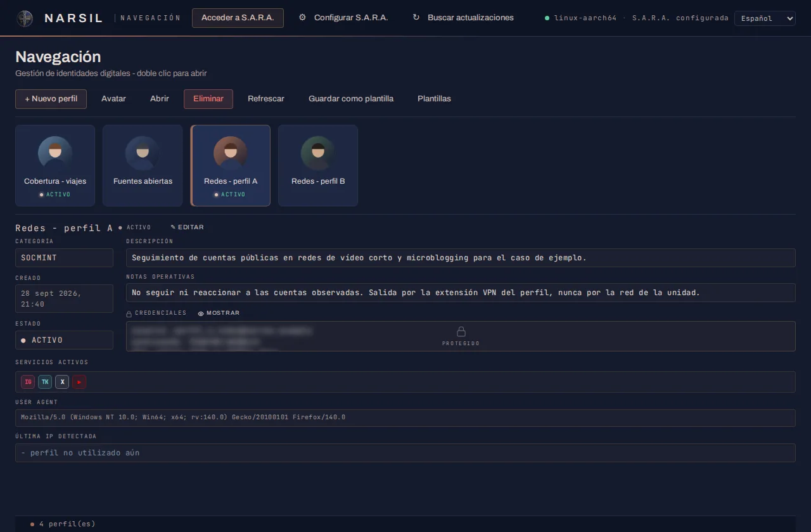Screen dimensions: 811x532
Task: Click the Abrir toolbar button
Action: [x=160, y=99]
